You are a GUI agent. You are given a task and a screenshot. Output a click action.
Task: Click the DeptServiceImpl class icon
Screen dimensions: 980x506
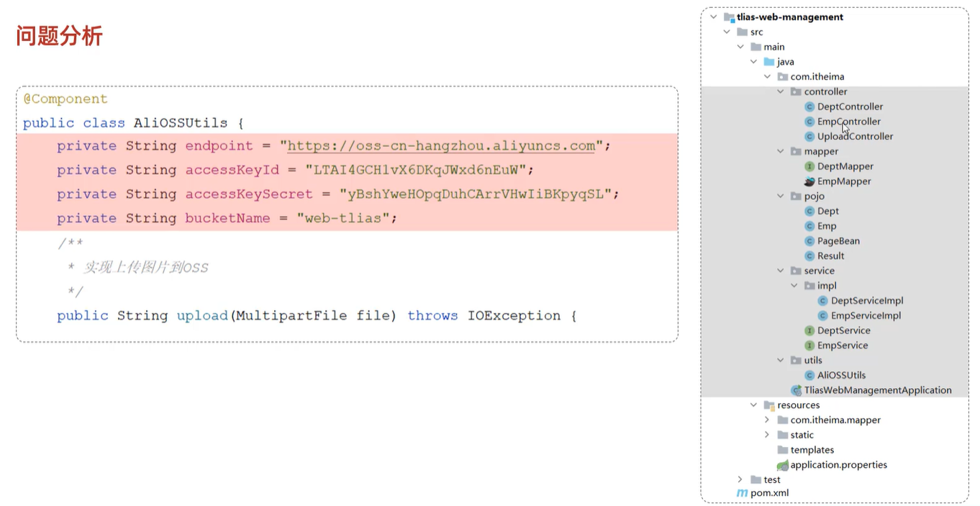[x=823, y=301]
